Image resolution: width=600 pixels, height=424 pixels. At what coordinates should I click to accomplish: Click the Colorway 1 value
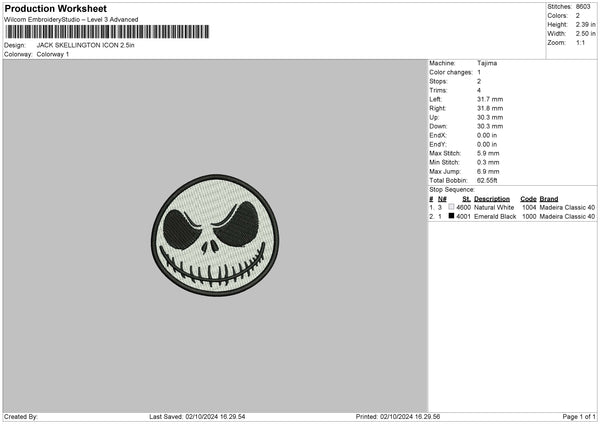coord(53,54)
